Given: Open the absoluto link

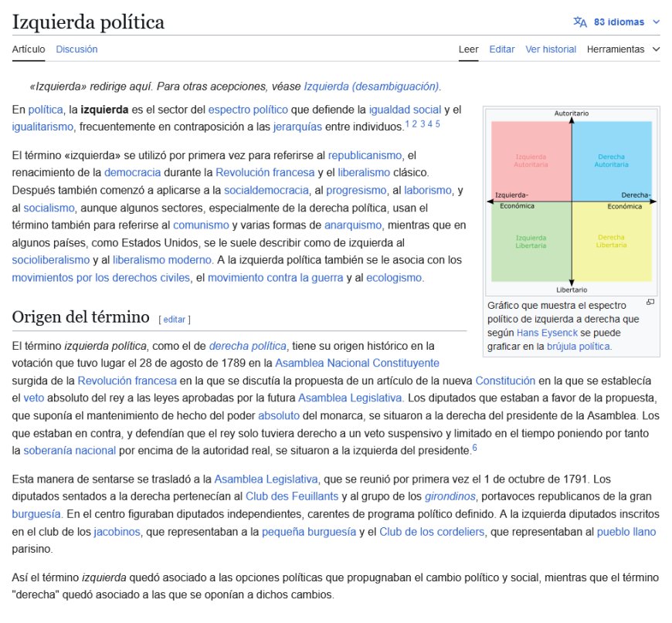Looking at the screenshot, I should pyautogui.click(x=279, y=415).
